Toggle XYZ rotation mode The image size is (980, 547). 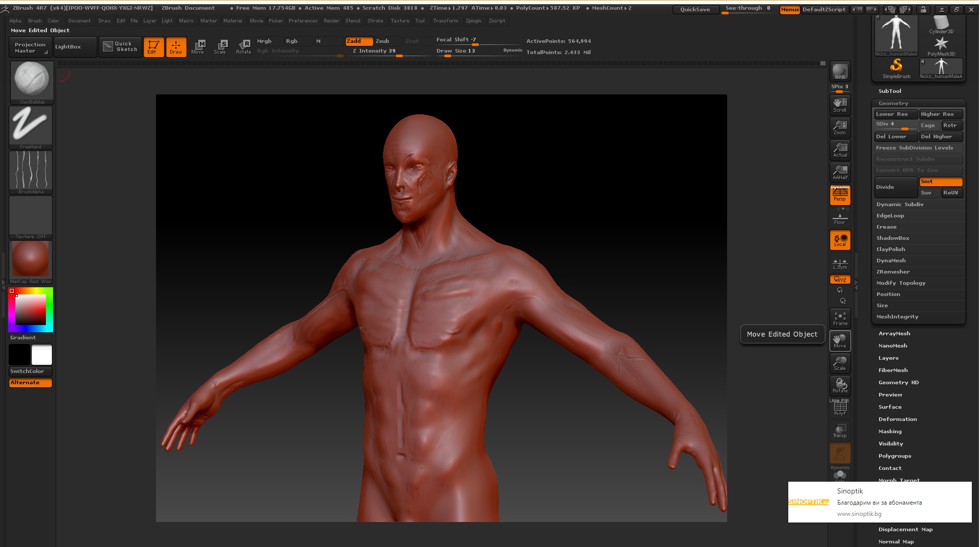click(840, 280)
